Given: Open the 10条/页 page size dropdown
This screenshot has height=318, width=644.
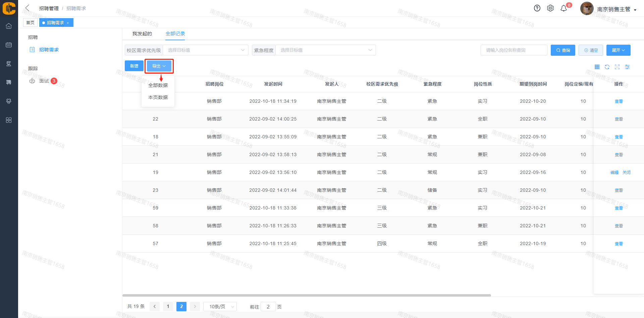Looking at the screenshot, I should point(220,307).
